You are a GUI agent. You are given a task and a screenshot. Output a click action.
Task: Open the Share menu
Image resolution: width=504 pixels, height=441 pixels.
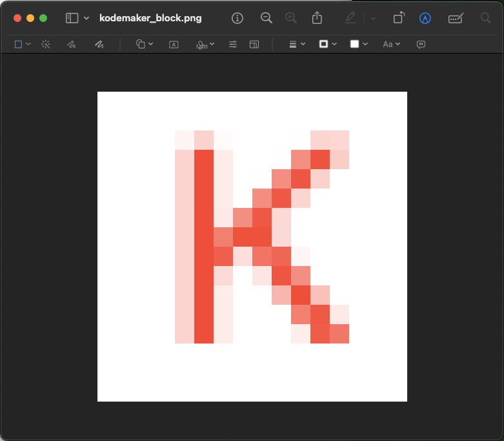[x=317, y=18]
